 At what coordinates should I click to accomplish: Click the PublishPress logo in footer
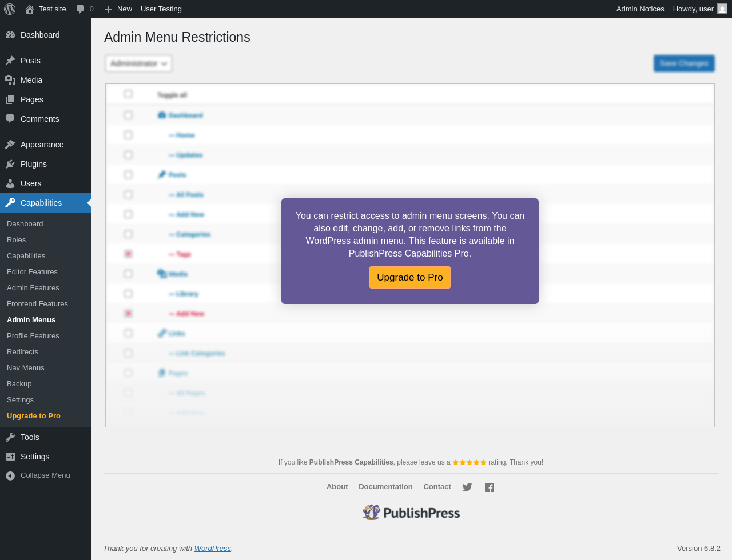tap(411, 513)
